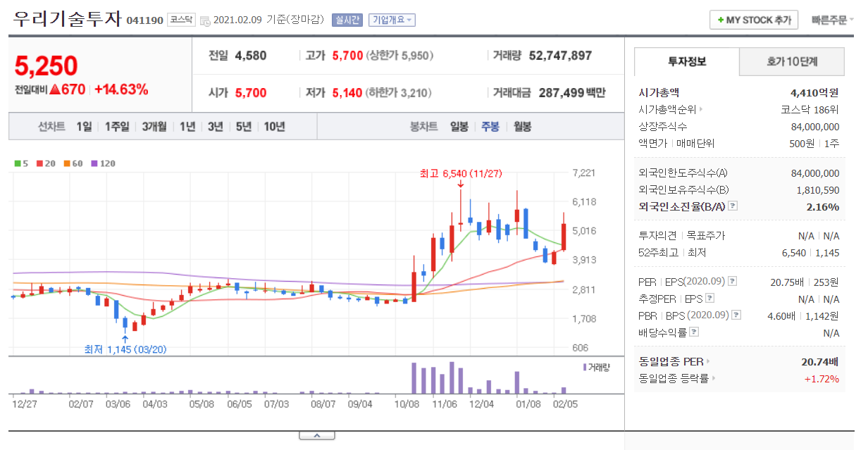Screen dimensions: 868x450
Task: Select the 1년 line chart period
Action: coord(187,127)
